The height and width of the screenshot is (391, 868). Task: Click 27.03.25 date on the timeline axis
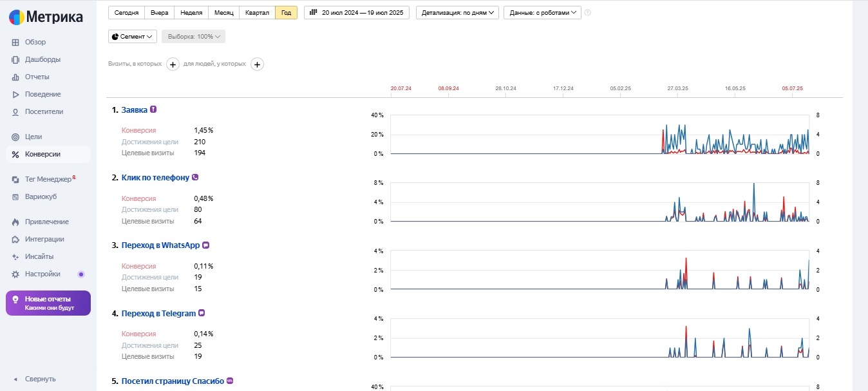(x=677, y=88)
